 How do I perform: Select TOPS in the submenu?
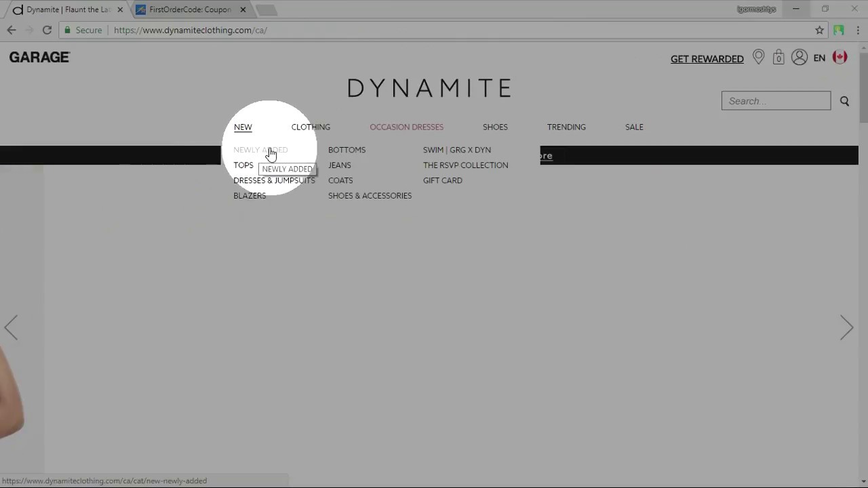[x=243, y=165]
